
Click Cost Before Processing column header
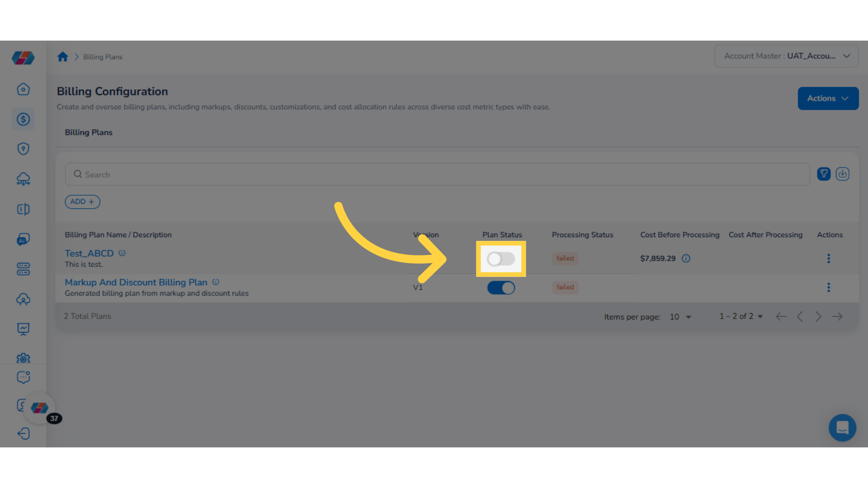[679, 235]
